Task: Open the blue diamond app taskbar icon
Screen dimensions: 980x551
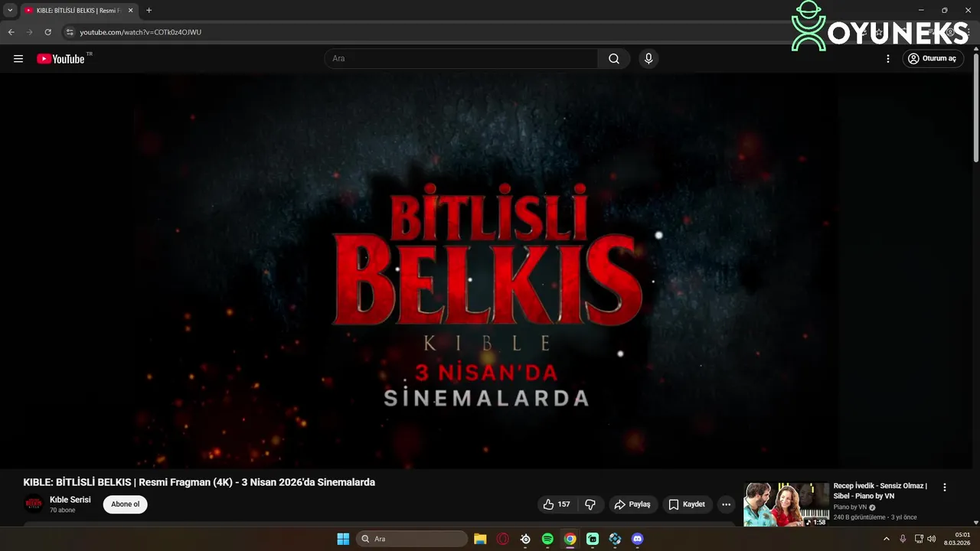Action: coord(615,539)
